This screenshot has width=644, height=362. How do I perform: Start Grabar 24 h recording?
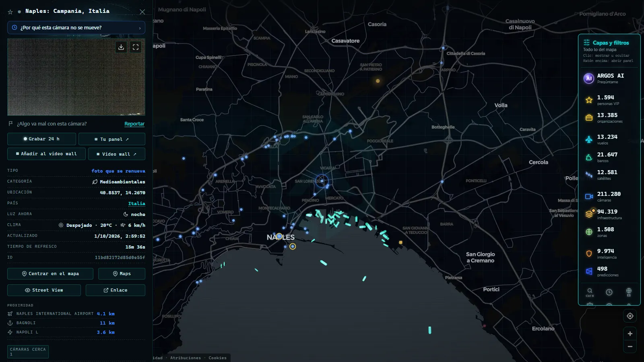[41, 139]
